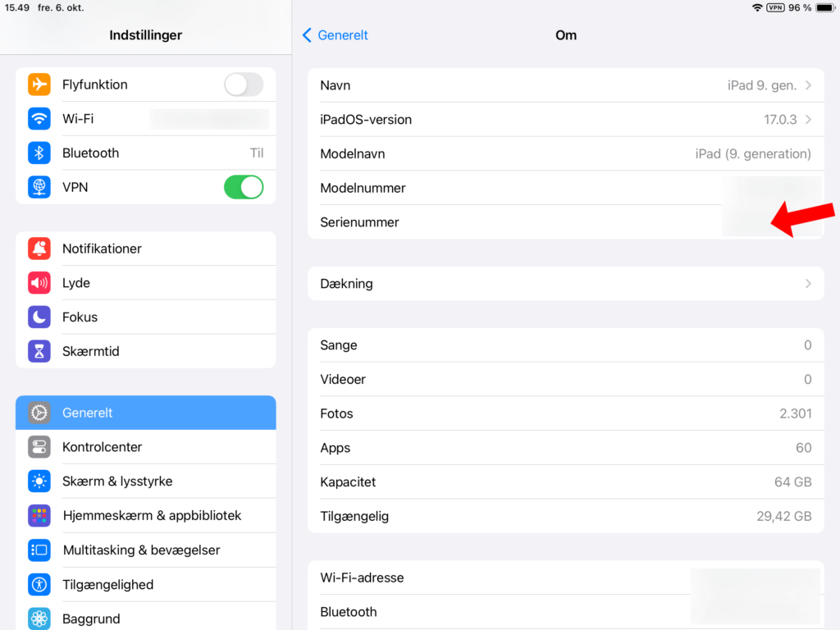Tap the Tilgængelig value 29,42 GB

click(783, 517)
